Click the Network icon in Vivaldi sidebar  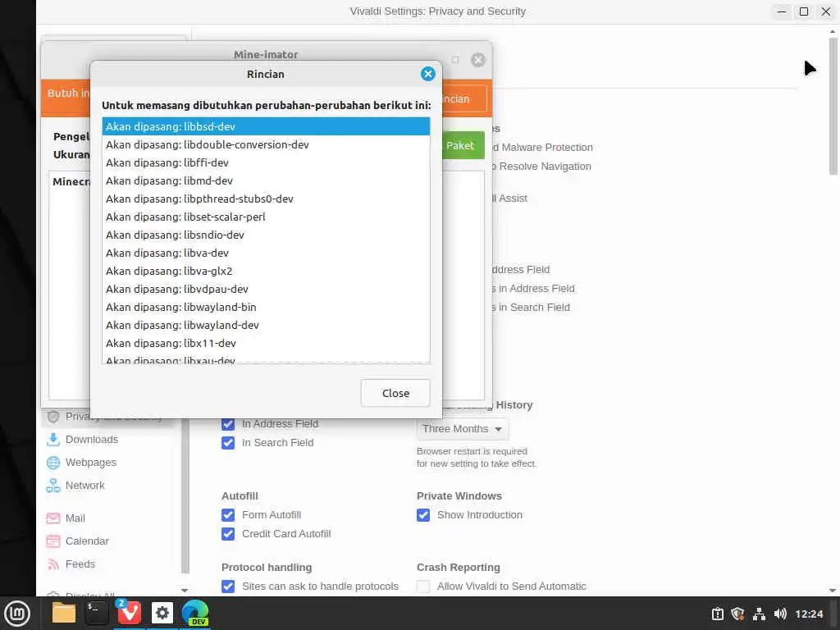pyautogui.click(x=53, y=486)
